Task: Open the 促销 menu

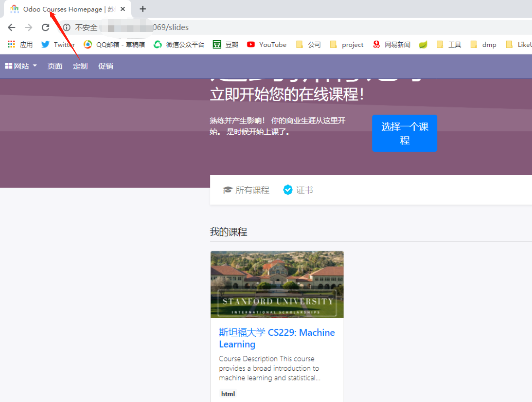Action: coord(106,66)
